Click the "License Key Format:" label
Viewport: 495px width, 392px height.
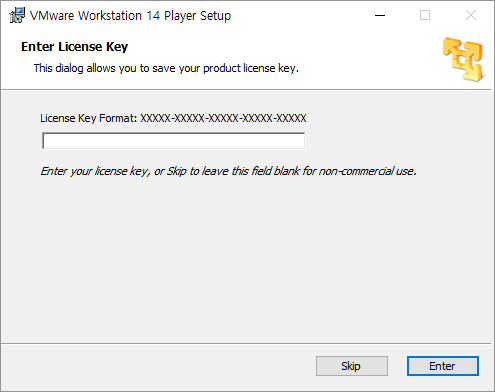pyautogui.click(x=89, y=118)
